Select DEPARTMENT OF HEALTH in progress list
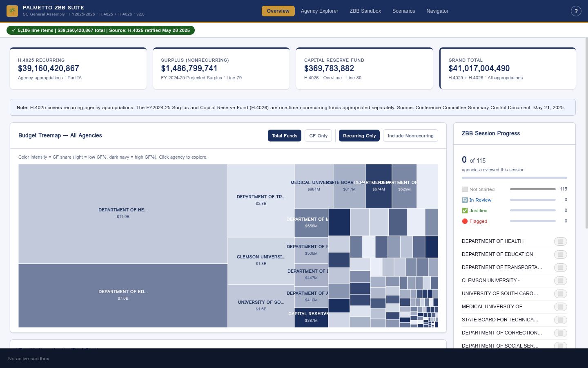588x368 pixels. tap(492, 241)
